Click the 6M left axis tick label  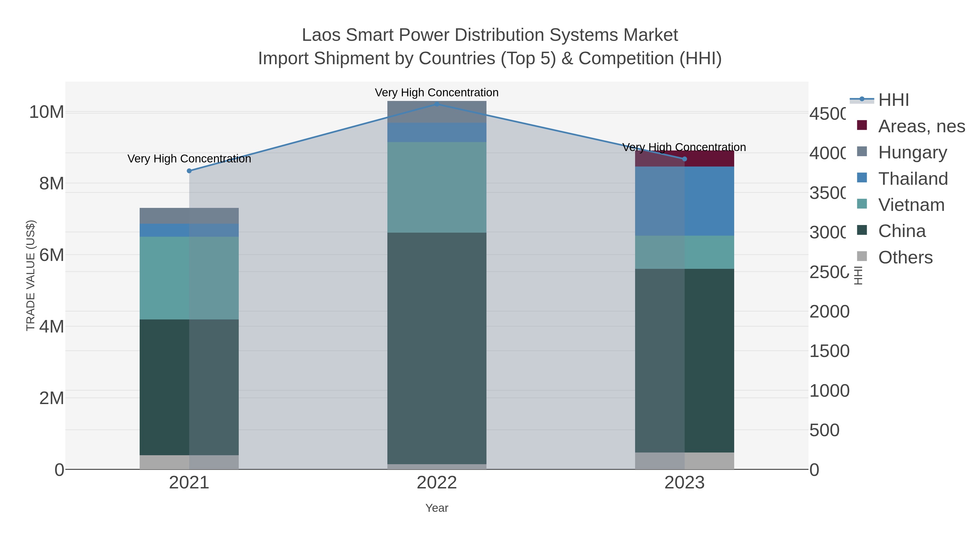[52, 255]
